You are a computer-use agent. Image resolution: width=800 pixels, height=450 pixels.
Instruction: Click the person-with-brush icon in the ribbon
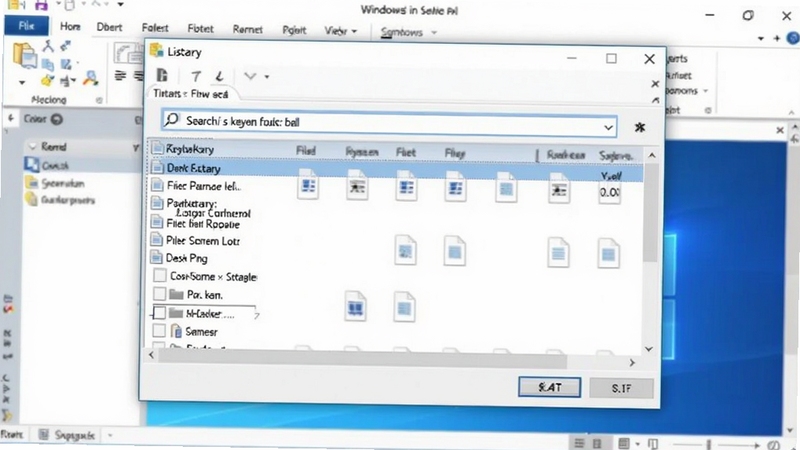tap(90, 79)
